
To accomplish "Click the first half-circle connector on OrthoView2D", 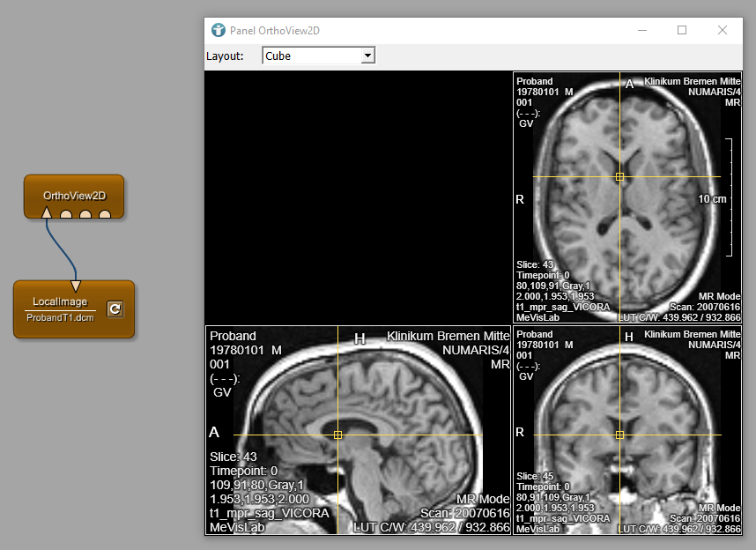I will 66,214.
